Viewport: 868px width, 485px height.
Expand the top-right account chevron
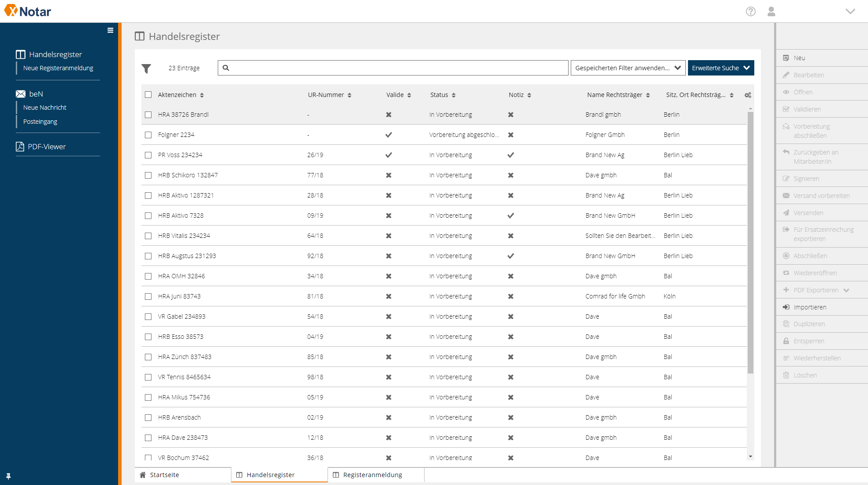pyautogui.click(x=850, y=11)
